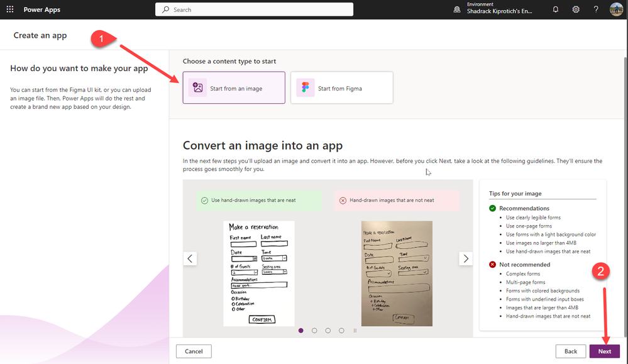Select first carousel dot
This screenshot has height=364, width=628.
tap(300, 330)
